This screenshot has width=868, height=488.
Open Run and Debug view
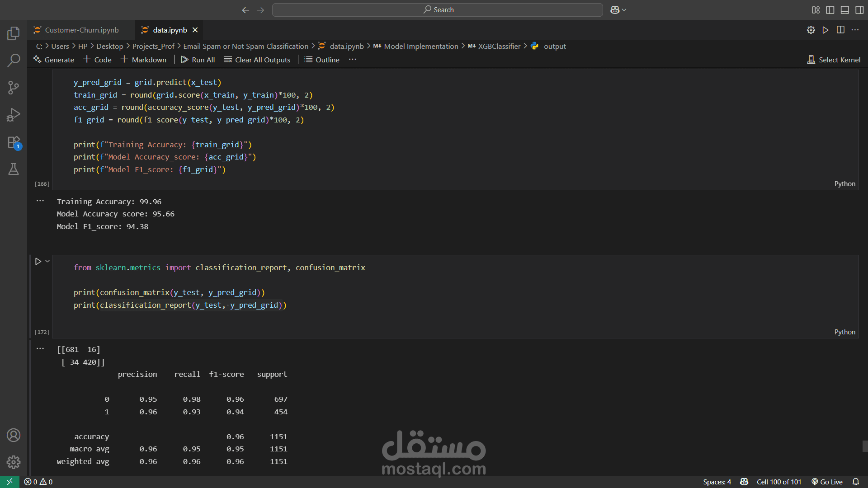tap(14, 115)
